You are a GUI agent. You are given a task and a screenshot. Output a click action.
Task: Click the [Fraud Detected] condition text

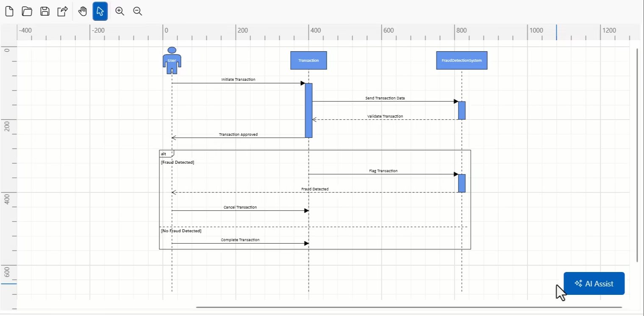(178, 162)
